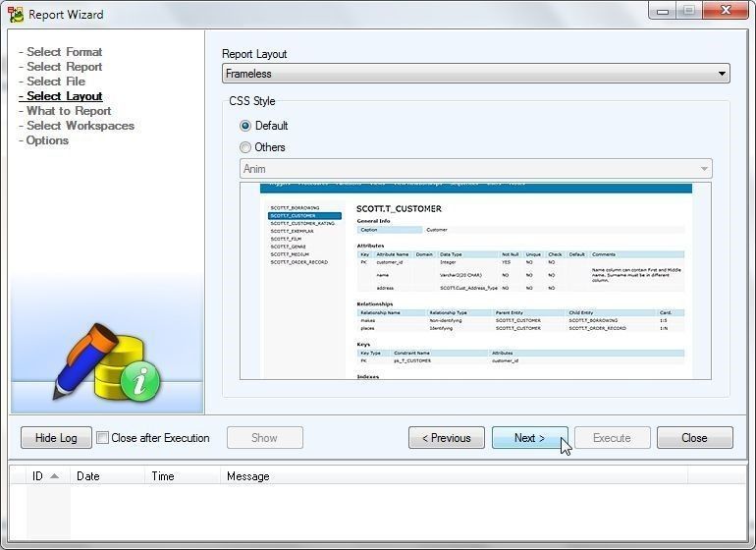This screenshot has width=756, height=550.
Task: Close the Report Wizard via title bar X
Action: [x=726, y=11]
